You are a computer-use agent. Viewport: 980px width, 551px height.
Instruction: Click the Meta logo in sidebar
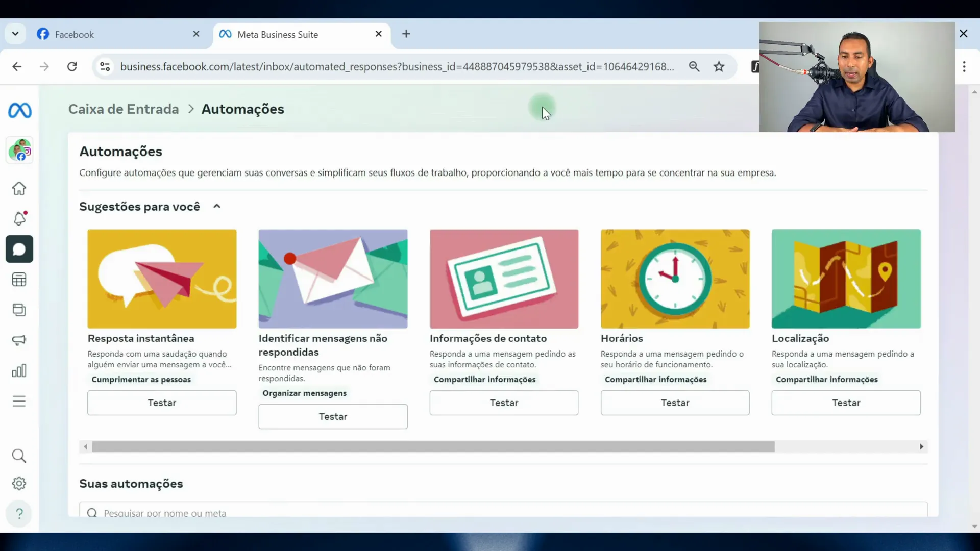[x=19, y=110]
